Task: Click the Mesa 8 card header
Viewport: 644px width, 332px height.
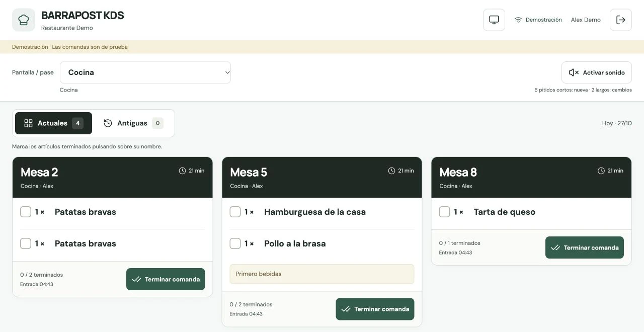Action: [x=531, y=178]
